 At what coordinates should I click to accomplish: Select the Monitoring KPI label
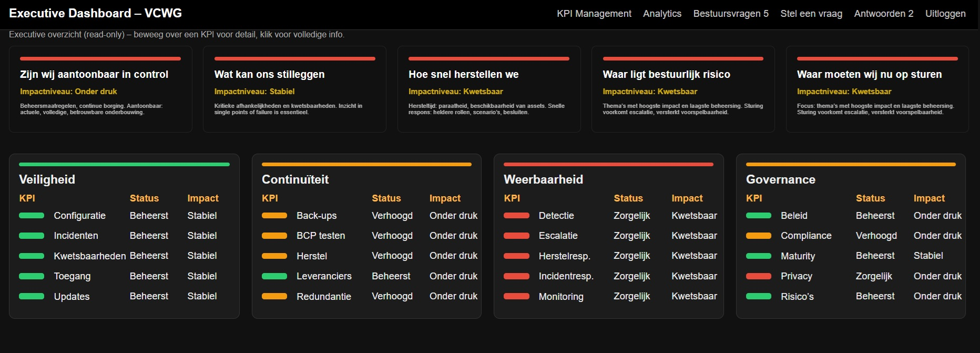coord(561,297)
